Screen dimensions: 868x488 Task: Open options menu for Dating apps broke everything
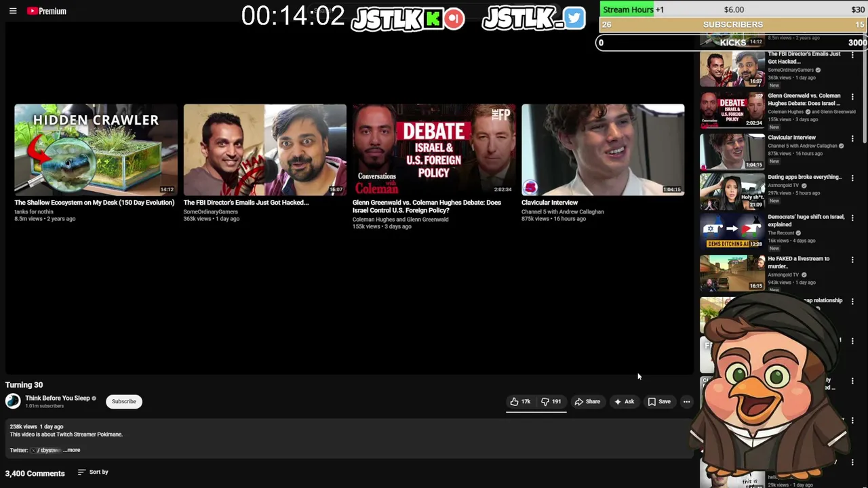(x=852, y=178)
